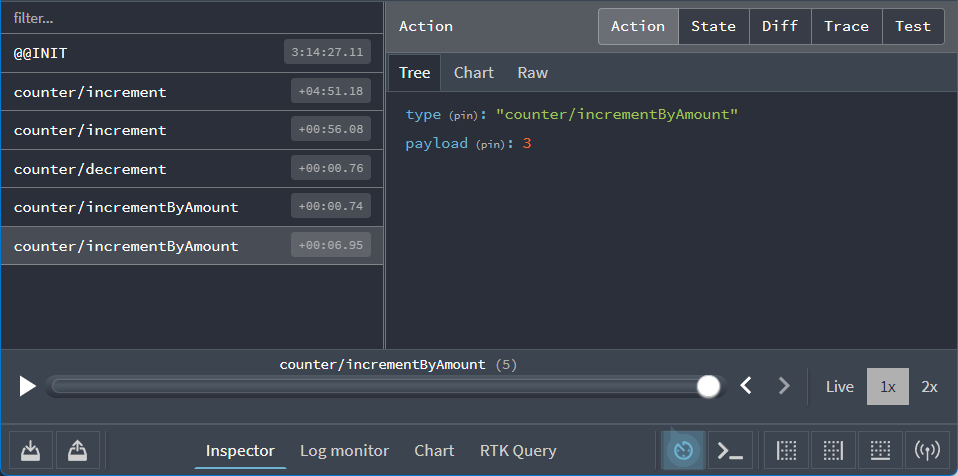The height and width of the screenshot is (476, 958).
Task: Dock panel to the bottom icon
Action: (x=880, y=451)
